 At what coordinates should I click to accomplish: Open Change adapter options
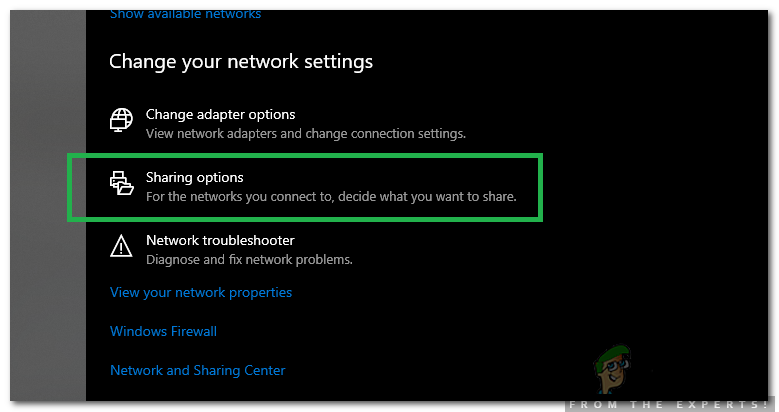(x=220, y=115)
